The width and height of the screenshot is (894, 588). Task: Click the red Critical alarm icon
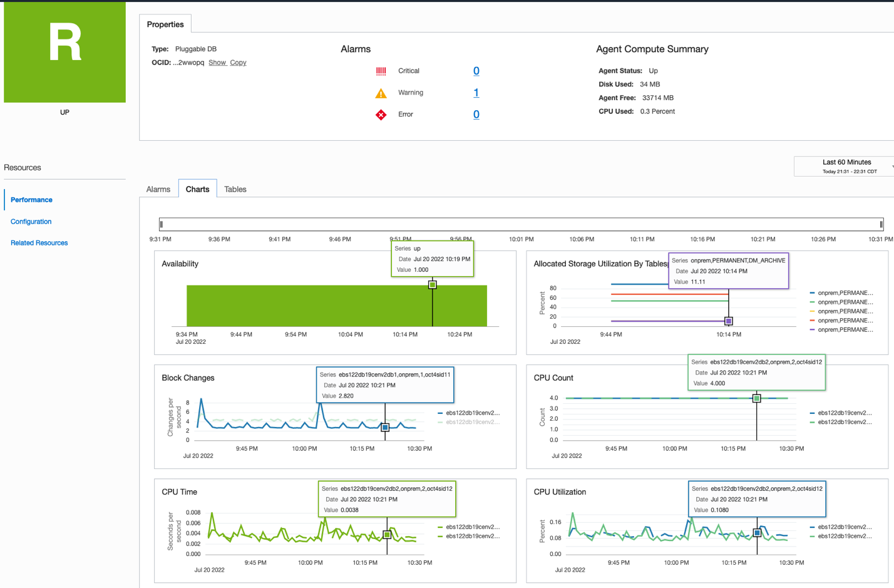381,71
